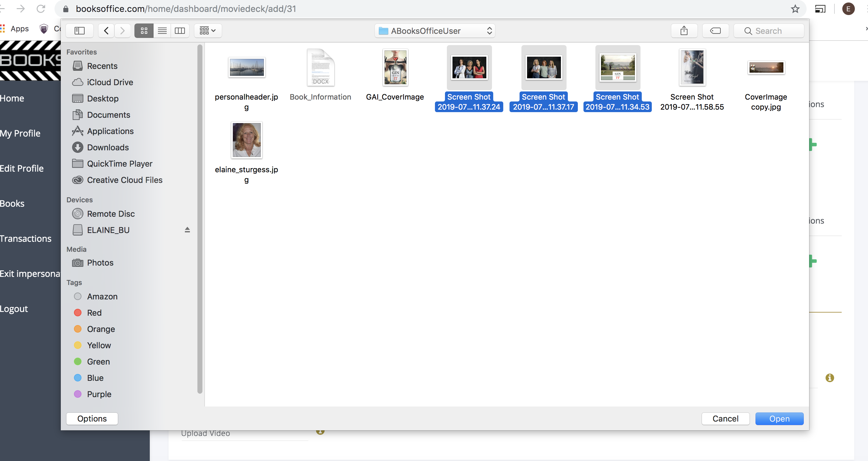Open the browser profile avatar E

pyautogui.click(x=848, y=9)
